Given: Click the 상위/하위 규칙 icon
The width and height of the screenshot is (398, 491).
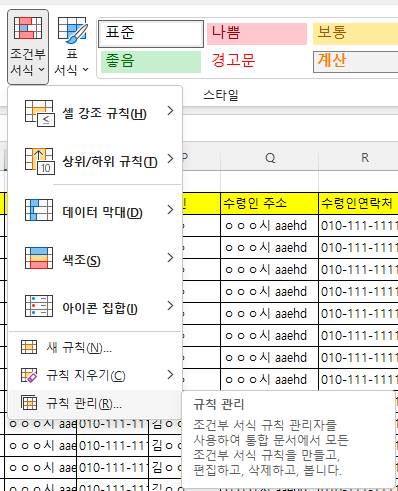Looking at the screenshot, I should (39, 161).
